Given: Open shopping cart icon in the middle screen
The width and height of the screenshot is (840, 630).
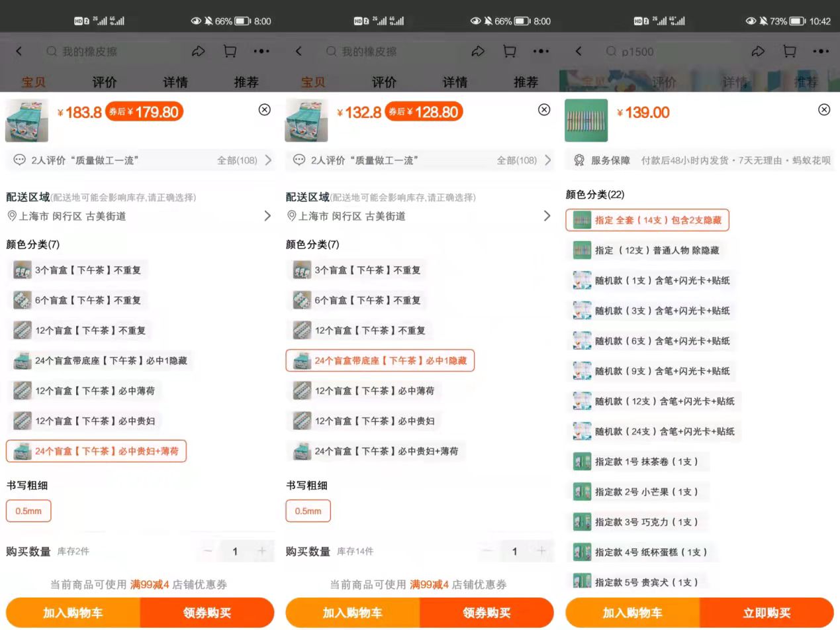Looking at the screenshot, I should pos(510,51).
